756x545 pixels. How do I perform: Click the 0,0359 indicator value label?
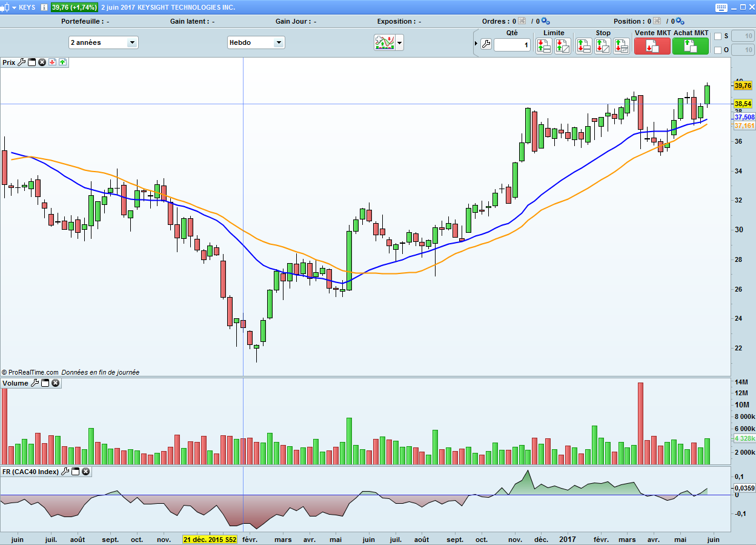pos(744,487)
